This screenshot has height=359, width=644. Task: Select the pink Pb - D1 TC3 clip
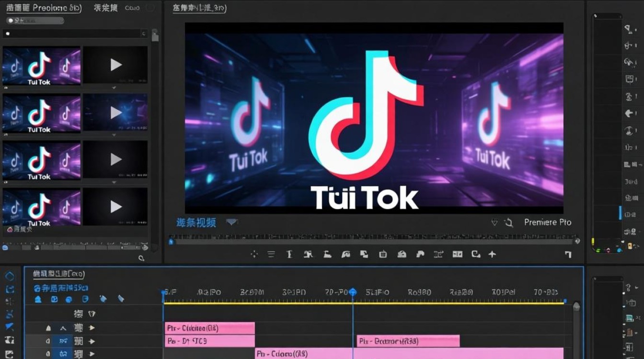click(209, 341)
